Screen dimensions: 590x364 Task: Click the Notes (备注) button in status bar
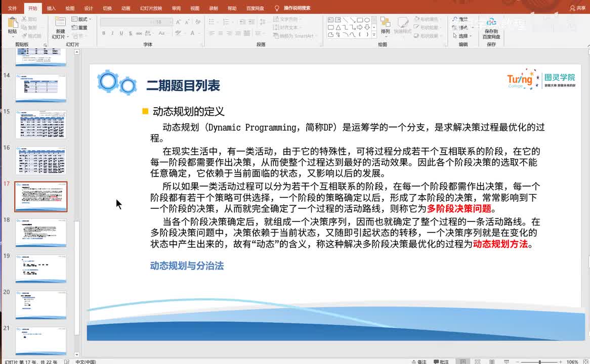pos(419,361)
